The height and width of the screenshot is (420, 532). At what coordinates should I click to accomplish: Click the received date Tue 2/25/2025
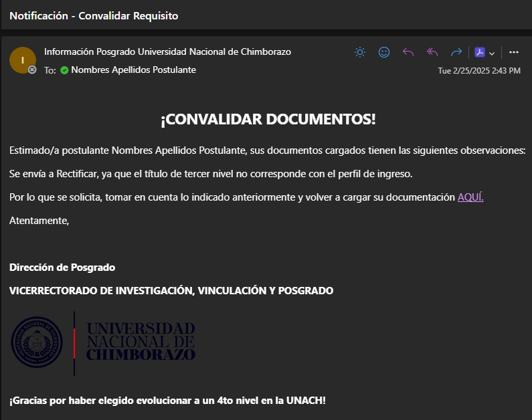(478, 71)
